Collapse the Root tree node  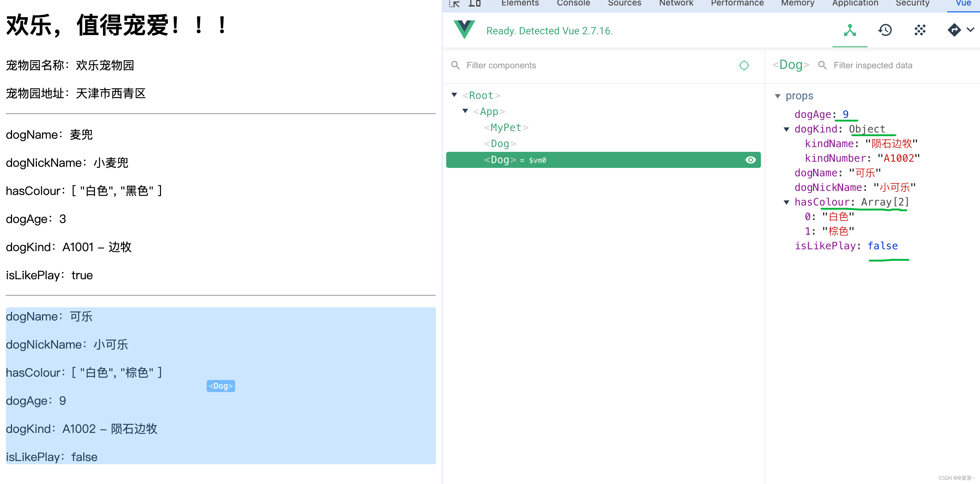point(454,95)
